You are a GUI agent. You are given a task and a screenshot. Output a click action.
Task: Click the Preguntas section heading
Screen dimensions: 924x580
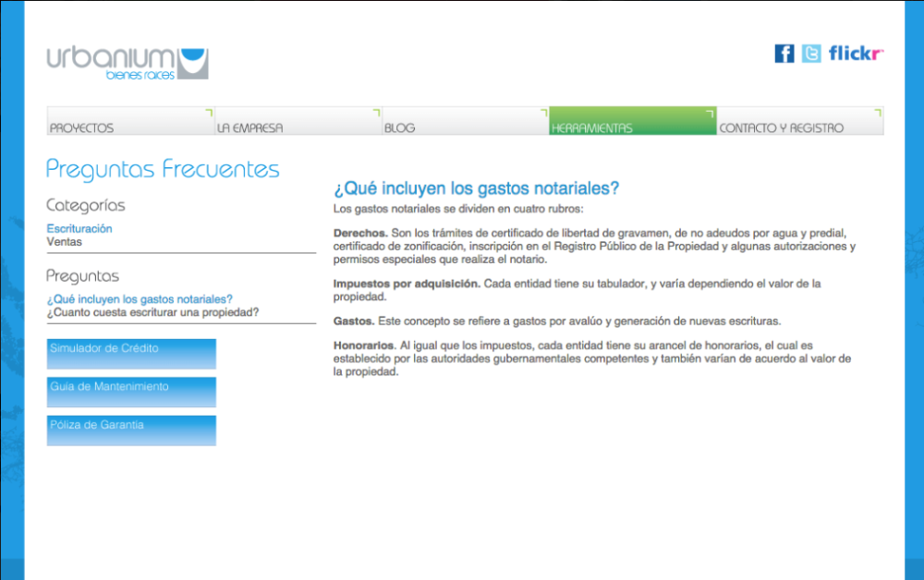click(x=83, y=276)
